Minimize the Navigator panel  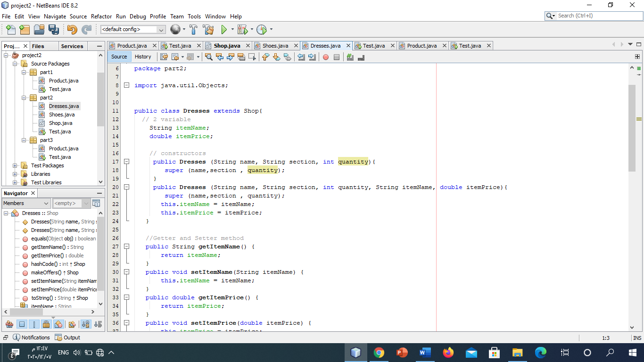point(99,193)
